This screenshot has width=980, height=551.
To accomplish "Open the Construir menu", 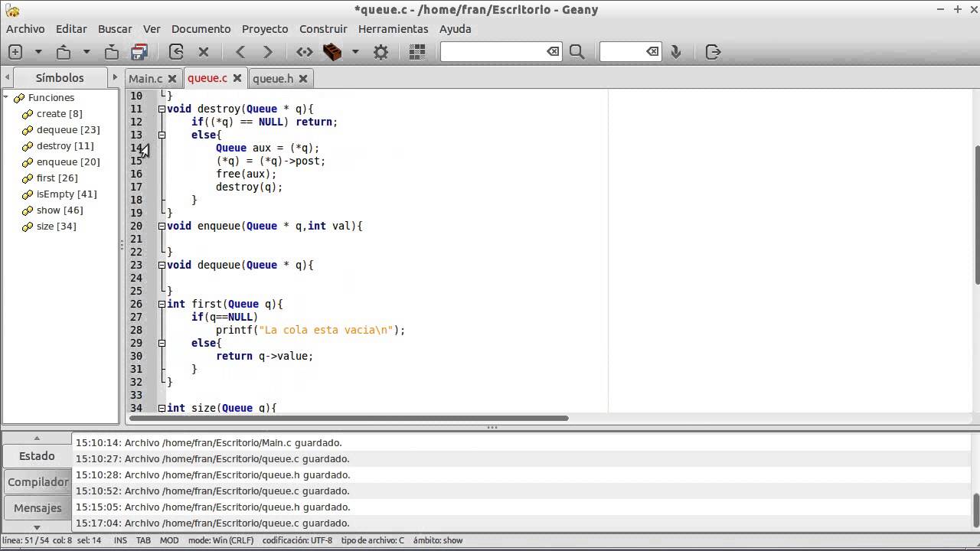I will [323, 28].
